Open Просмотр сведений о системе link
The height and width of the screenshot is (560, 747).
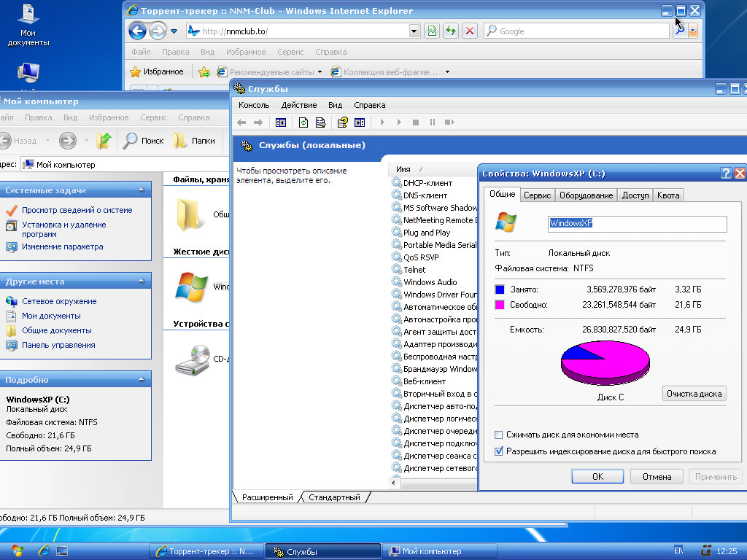77,210
